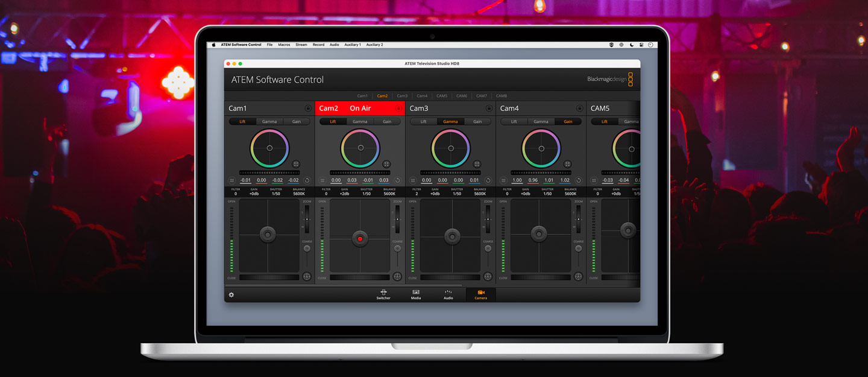Select Gamma mode for Cam4
Viewport: 868px width, 377px height.
click(541, 122)
